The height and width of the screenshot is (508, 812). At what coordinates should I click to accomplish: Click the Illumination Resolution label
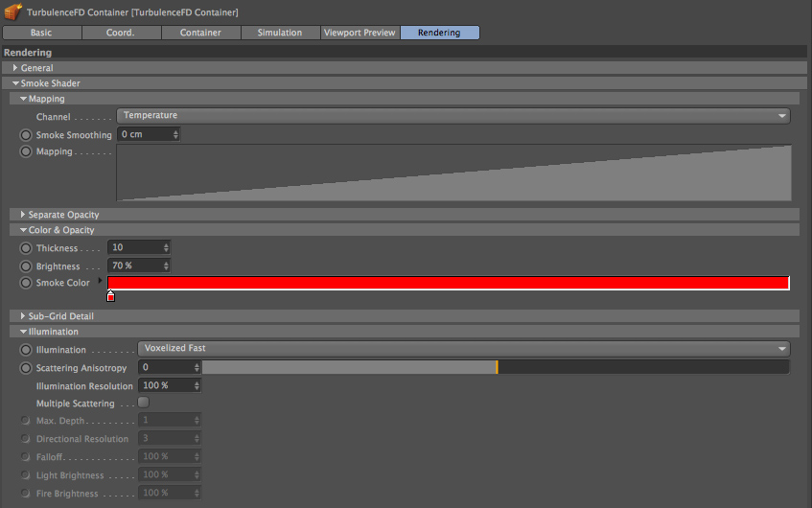(x=84, y=386)
